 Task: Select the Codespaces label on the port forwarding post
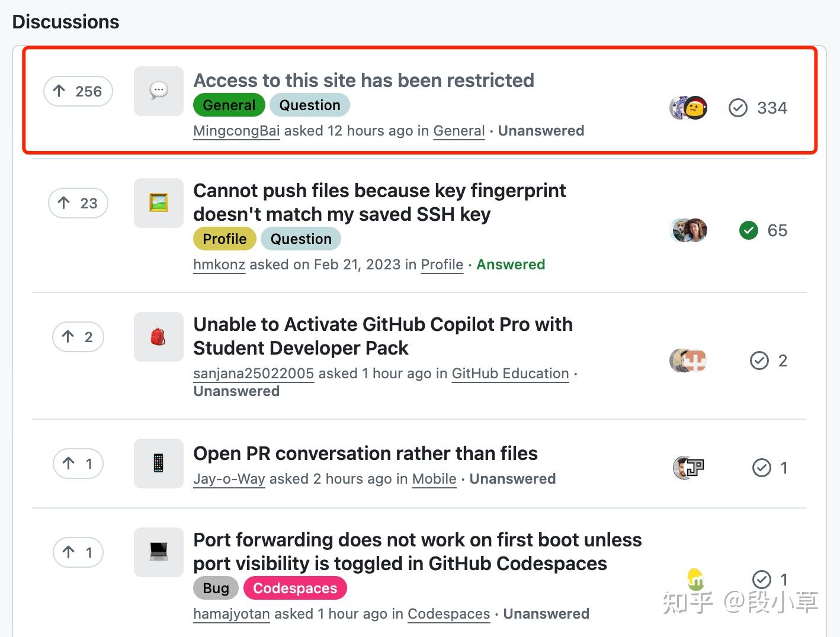pos(295,588)
